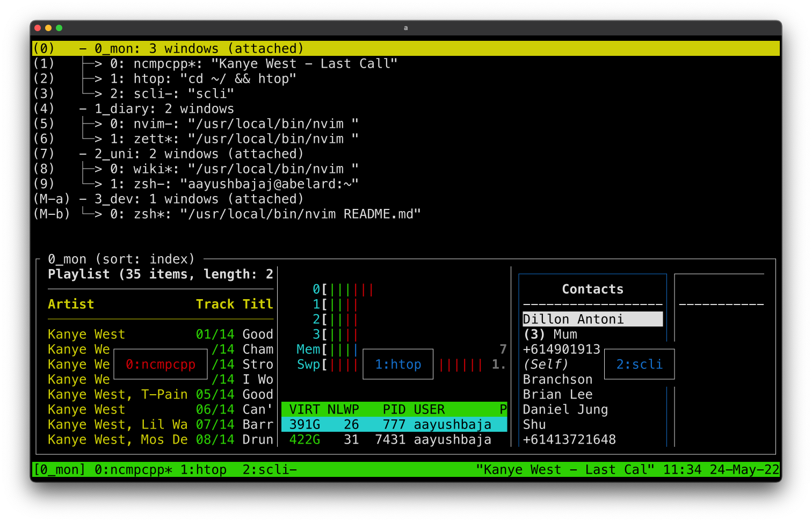Click phone number +614901913 in Contacts
This screenshot has width=812, height=522.
pos(561,349)
